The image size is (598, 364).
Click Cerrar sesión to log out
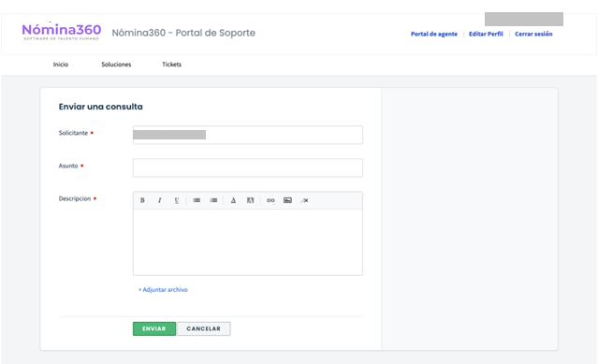point(533,34)
